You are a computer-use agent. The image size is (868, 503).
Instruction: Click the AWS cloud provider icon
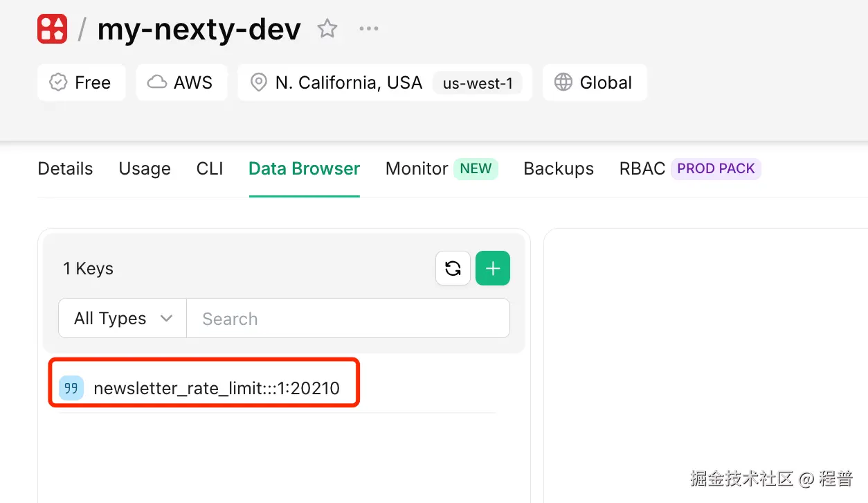click(160, 82)
